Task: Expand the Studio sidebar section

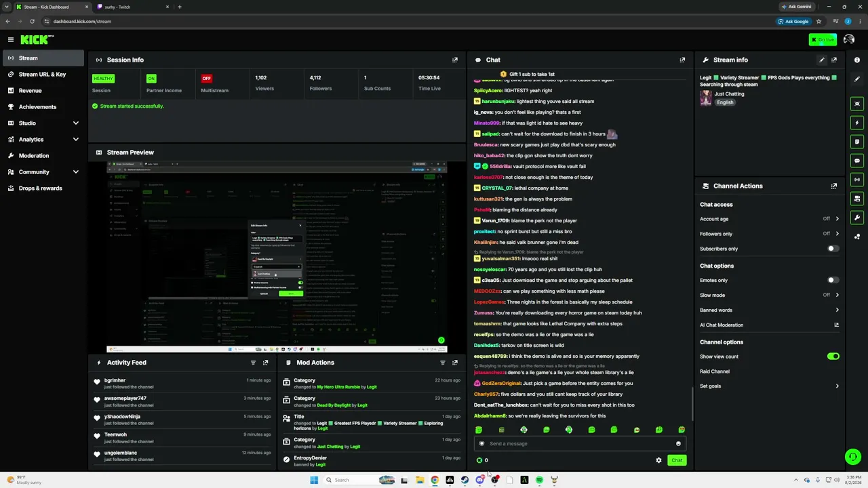Action: (42, 123)
